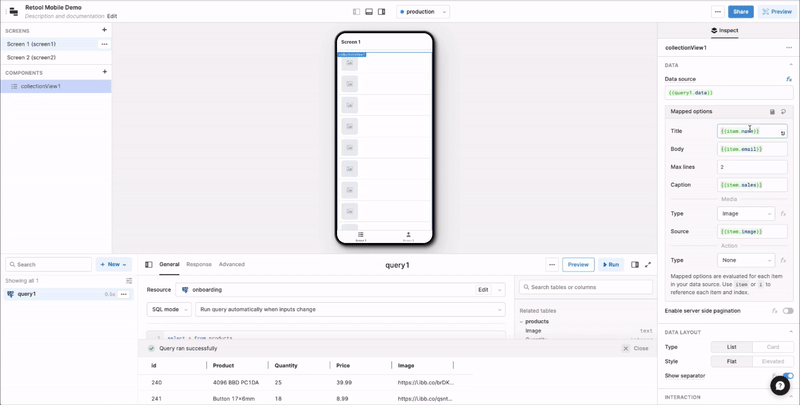Screen dimensions: 800x405
Task: Open the SQL mode dropdown
Action: 169,310
